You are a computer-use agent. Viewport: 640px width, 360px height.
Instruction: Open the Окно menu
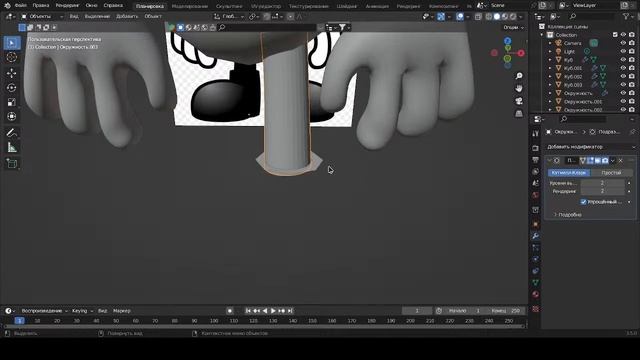coord(91,6)
